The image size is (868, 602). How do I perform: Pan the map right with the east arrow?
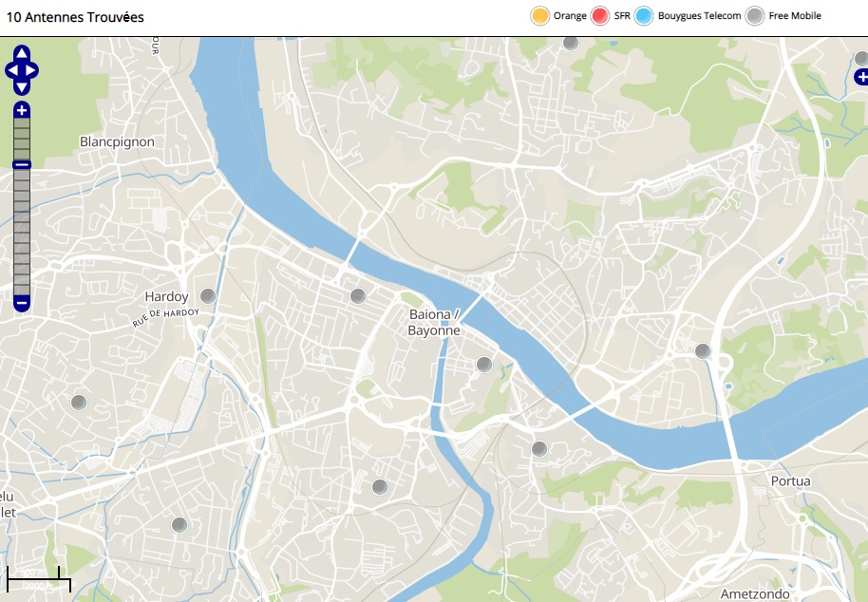pyautogui.click(x=32, y=70)
